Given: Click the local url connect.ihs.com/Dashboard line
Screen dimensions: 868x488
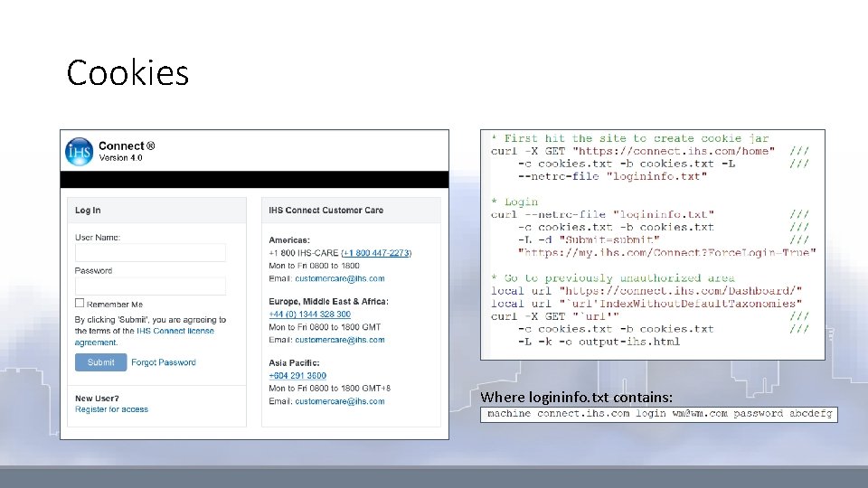Looking at the screenshot, I should click(646, 291).
